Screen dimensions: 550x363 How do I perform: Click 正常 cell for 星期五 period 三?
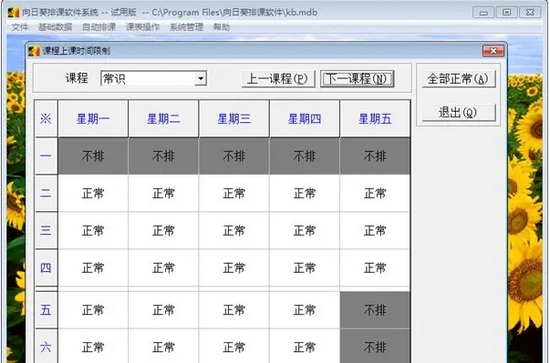click(375, 230)
